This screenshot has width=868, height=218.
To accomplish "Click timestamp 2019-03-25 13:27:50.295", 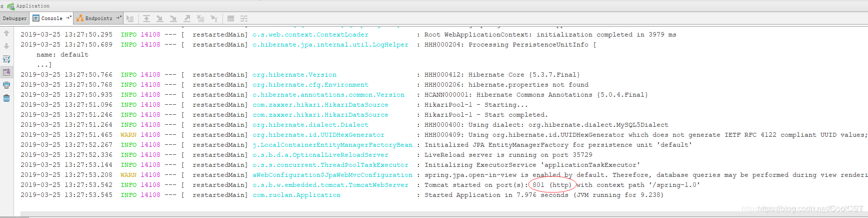I will click(x=66, y=35).
